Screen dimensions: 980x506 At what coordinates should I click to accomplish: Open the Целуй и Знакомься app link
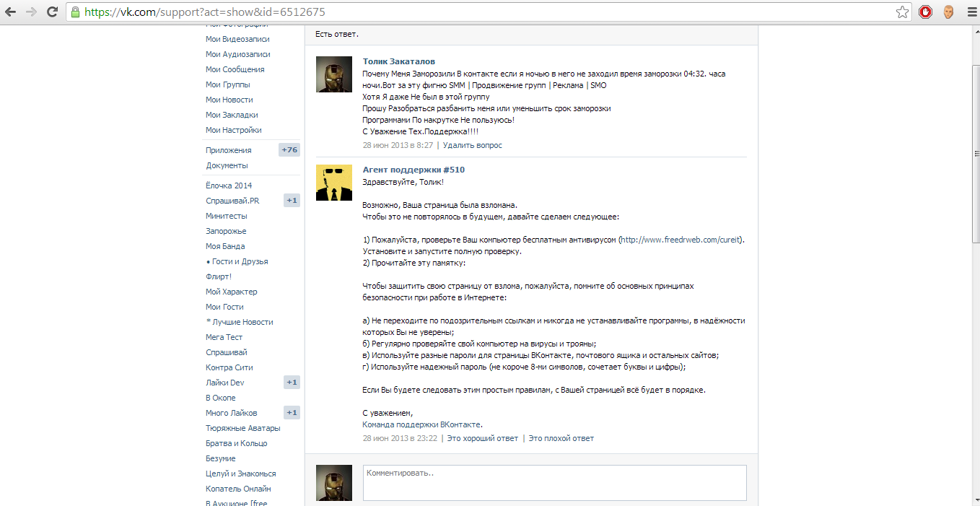(241, 474)
